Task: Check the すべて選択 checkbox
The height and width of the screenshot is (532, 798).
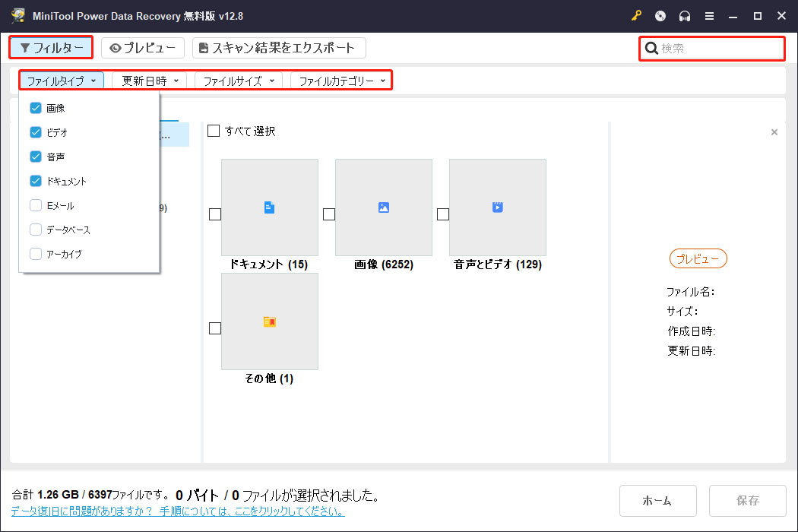Action: 214,131
